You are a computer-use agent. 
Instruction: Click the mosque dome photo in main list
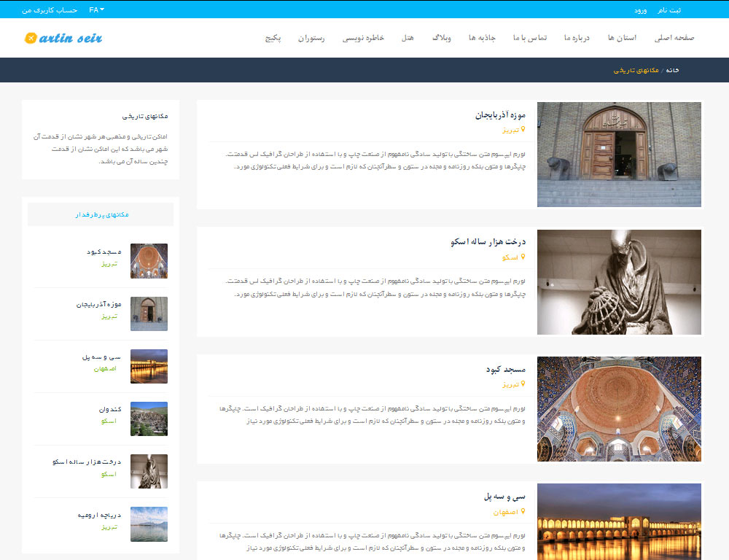[619, 409]
